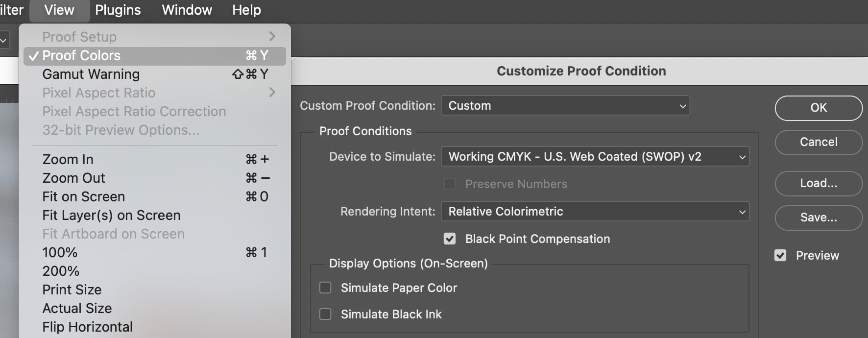Select Flip Horizontal menu item

[88, 327]
